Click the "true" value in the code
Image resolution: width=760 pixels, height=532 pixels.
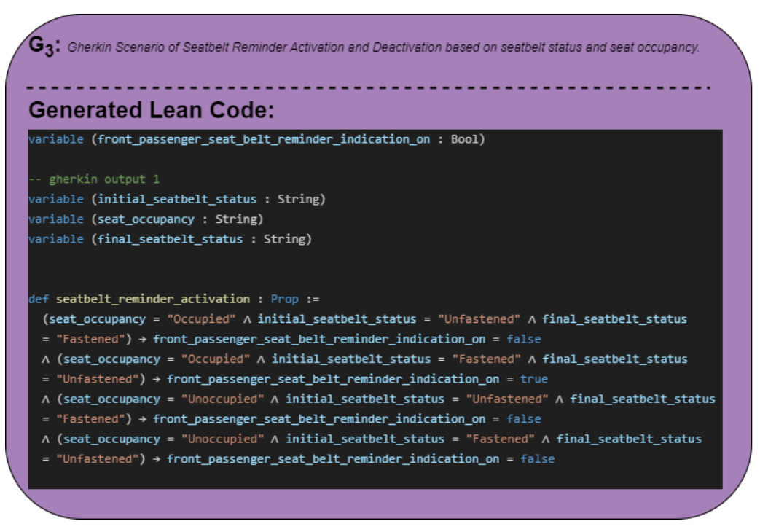(x=534, y=379)
